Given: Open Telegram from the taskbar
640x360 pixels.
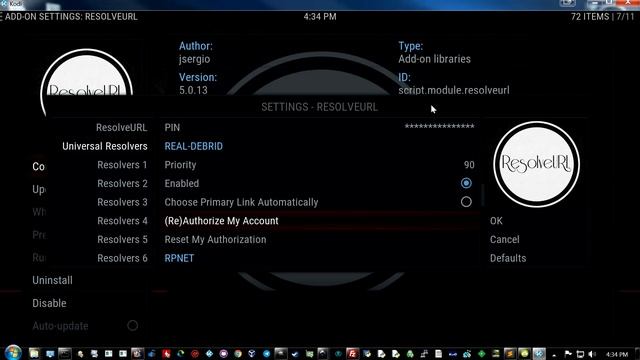Looking at the screenshot, I should point(267,353).
